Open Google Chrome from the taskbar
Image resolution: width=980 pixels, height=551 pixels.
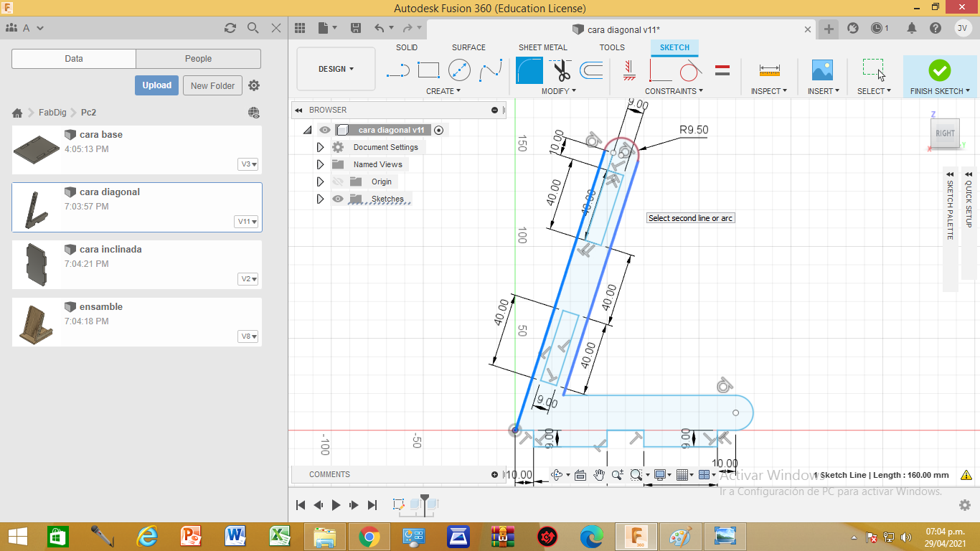(369, 536)
